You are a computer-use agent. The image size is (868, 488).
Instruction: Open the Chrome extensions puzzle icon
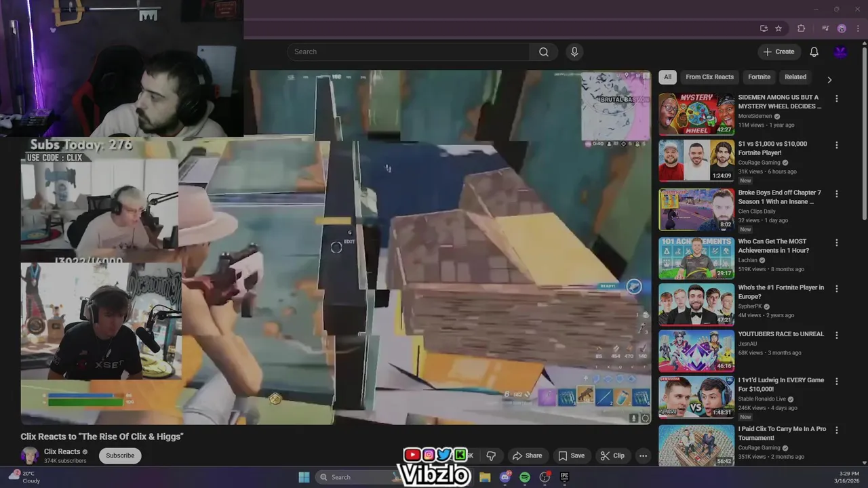tap(802, 28)
